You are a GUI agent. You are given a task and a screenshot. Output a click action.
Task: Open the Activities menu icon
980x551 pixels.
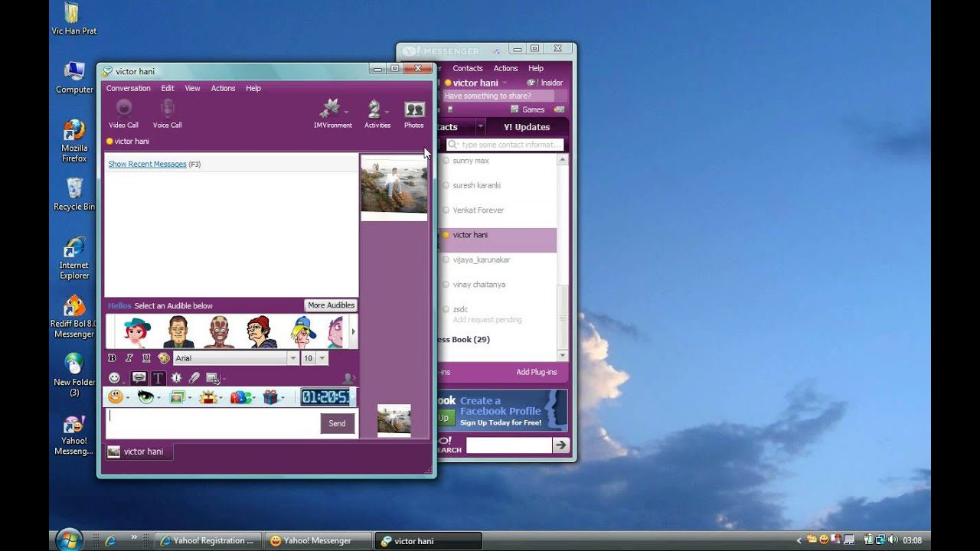(x=377, y=113)
